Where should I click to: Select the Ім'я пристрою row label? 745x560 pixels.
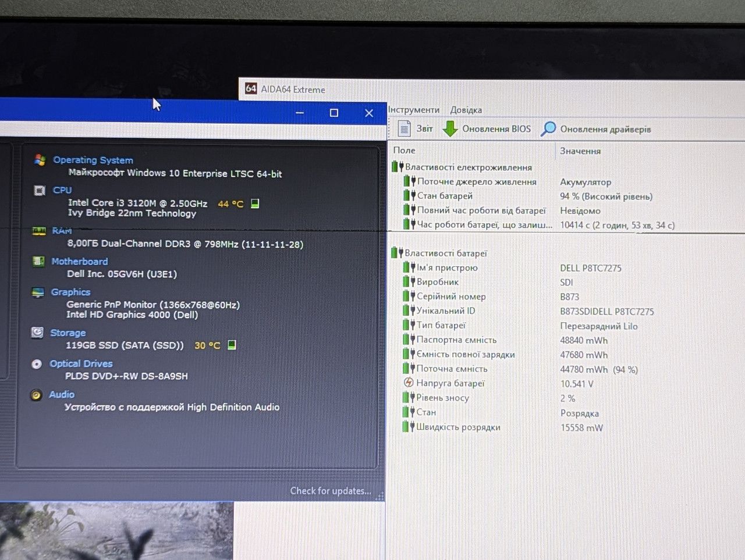[447, 267]
